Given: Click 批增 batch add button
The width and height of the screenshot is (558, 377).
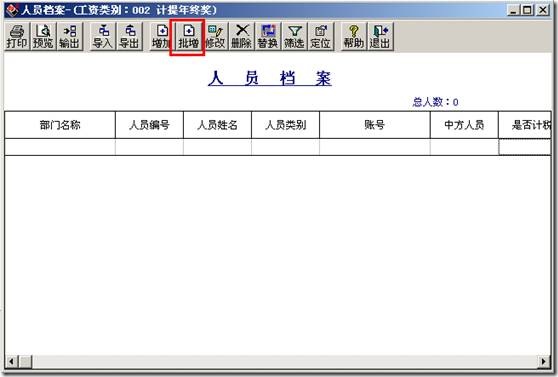Looking at the screenshot, I should [188, 36].
